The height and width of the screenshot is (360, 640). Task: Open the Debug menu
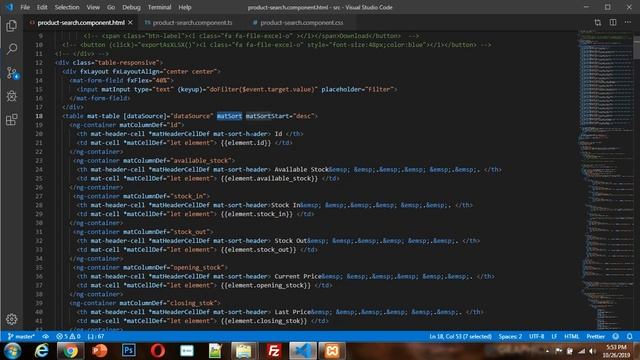tap(131, 7)
